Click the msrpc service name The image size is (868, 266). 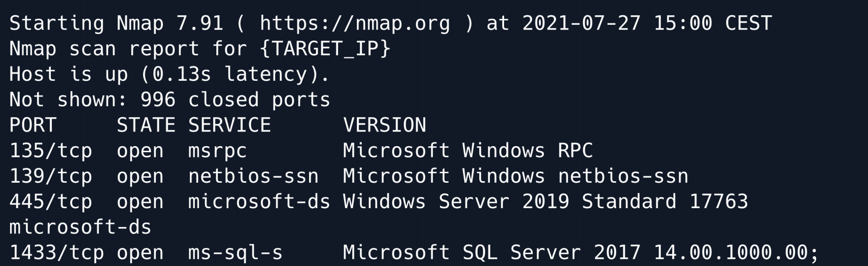(x=217, y=151)
